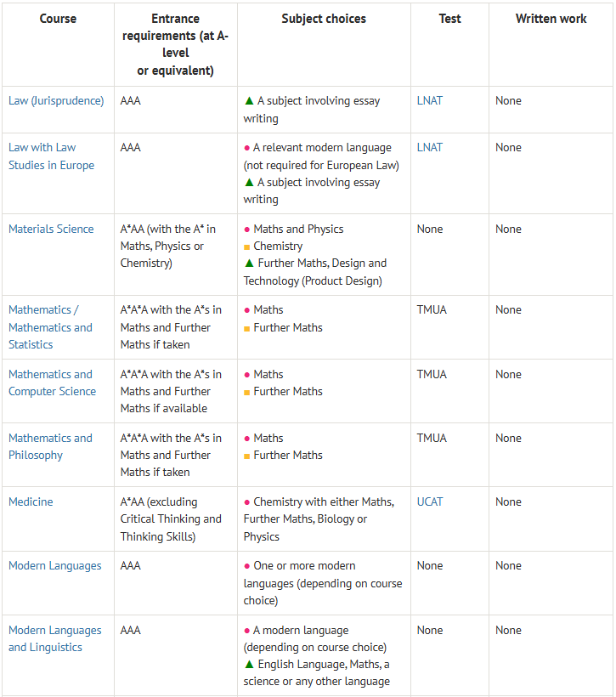Click the Medicine course link
The width and height of the screenshot is (616, 697).
[x=31, y=501]
